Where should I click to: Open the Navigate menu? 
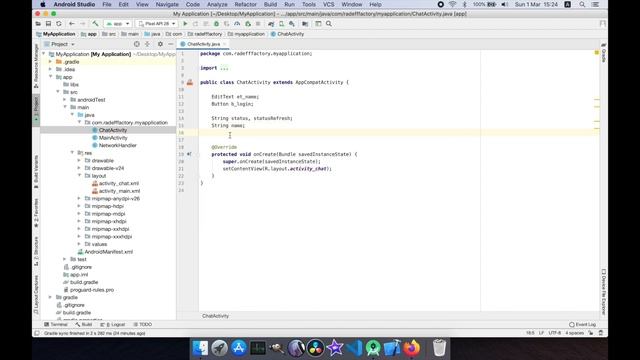(167, 4)
